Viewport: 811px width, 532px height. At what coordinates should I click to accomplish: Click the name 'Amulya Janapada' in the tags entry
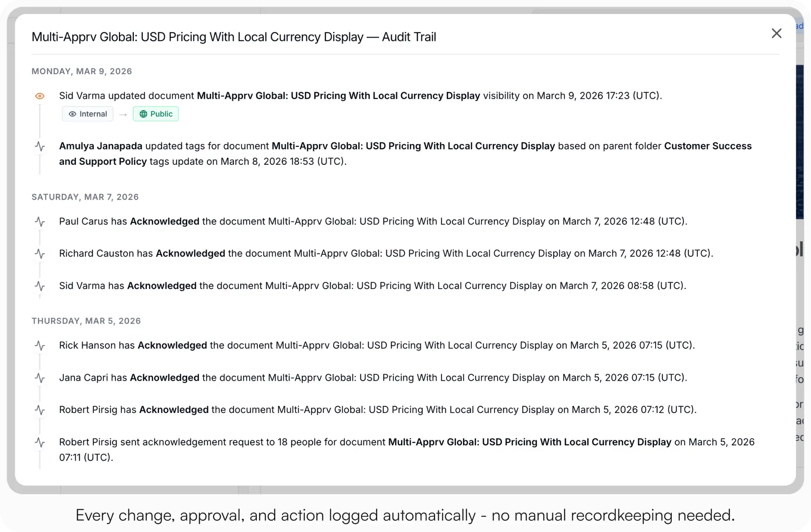(x=101, y=146)
